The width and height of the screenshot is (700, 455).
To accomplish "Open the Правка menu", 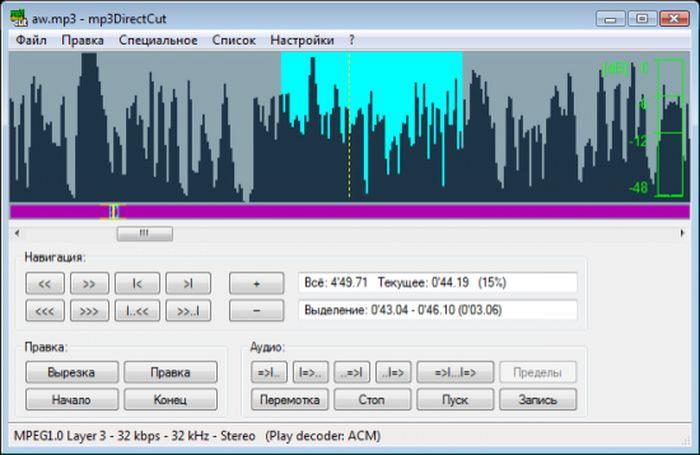I will pyautogui.click(x=83, y=40).
